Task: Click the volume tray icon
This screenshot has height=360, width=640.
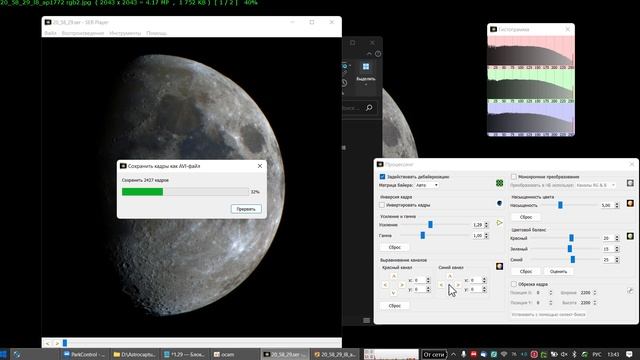Action: click(x=564, y=354)
